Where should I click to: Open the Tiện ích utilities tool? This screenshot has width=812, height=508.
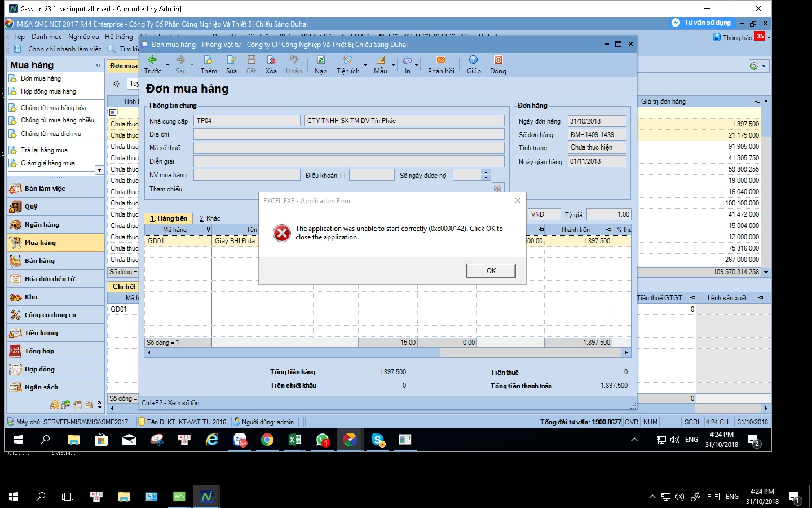tap(348, 64)
